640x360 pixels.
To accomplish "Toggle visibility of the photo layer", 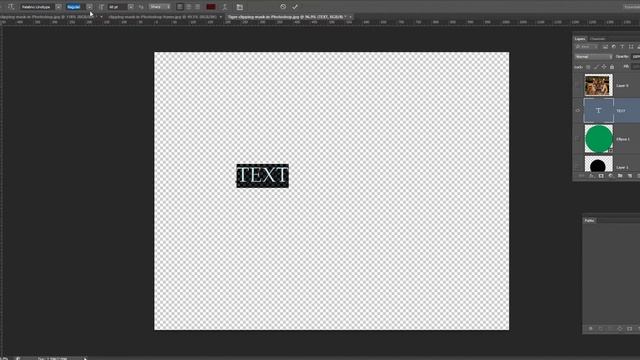I will 578,85.
